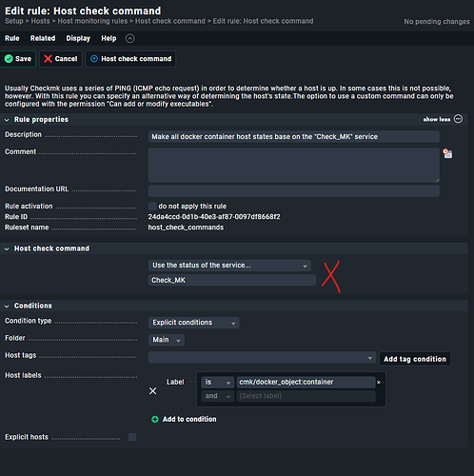
Task: Open the Help menu
Action: 109,38
